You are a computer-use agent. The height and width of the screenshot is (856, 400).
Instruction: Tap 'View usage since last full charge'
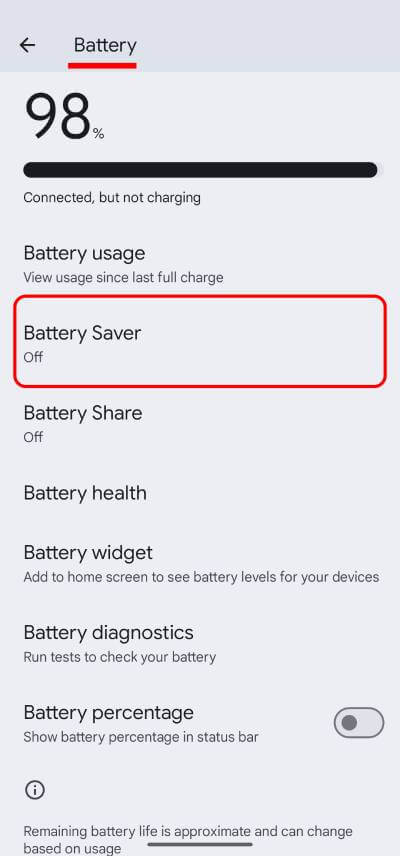pos(123,277)
